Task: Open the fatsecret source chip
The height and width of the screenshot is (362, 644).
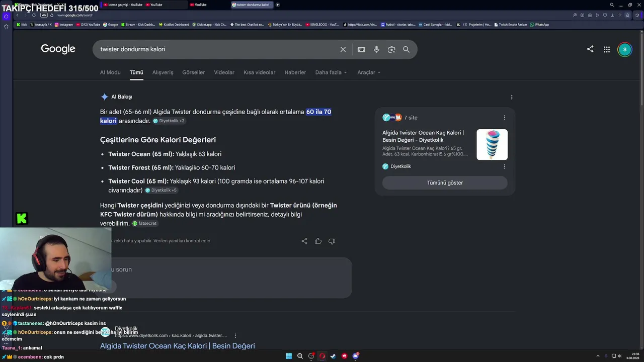Action: [145, 223]
